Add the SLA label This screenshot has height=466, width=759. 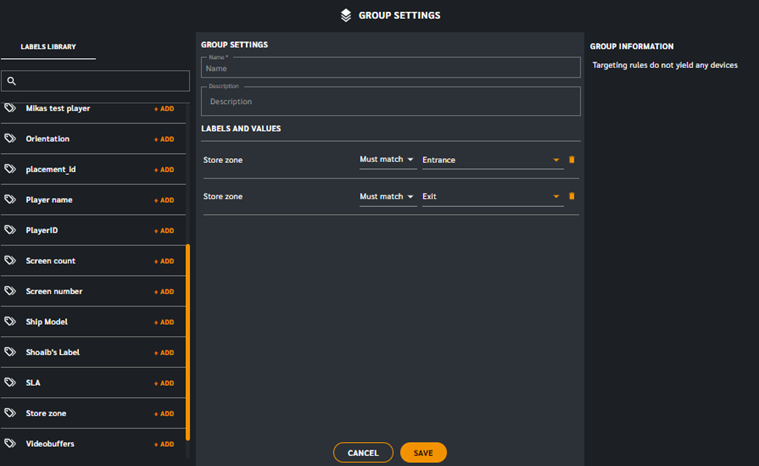164,383
